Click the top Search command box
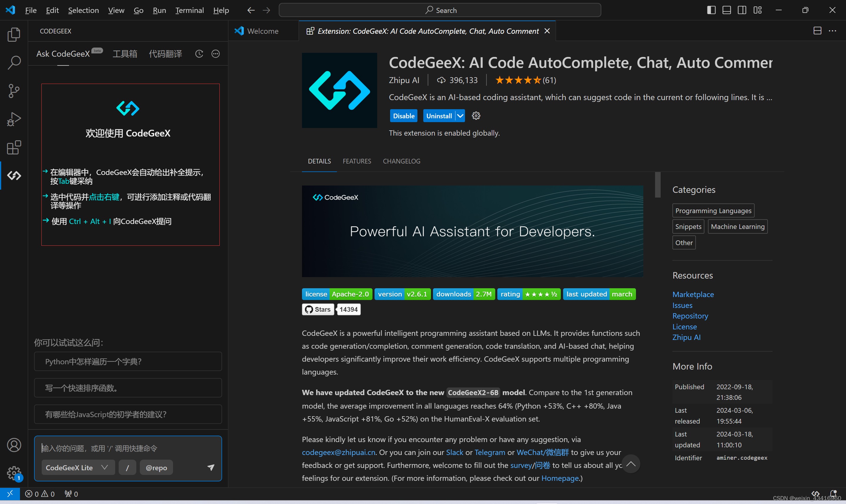 point(440,10)
